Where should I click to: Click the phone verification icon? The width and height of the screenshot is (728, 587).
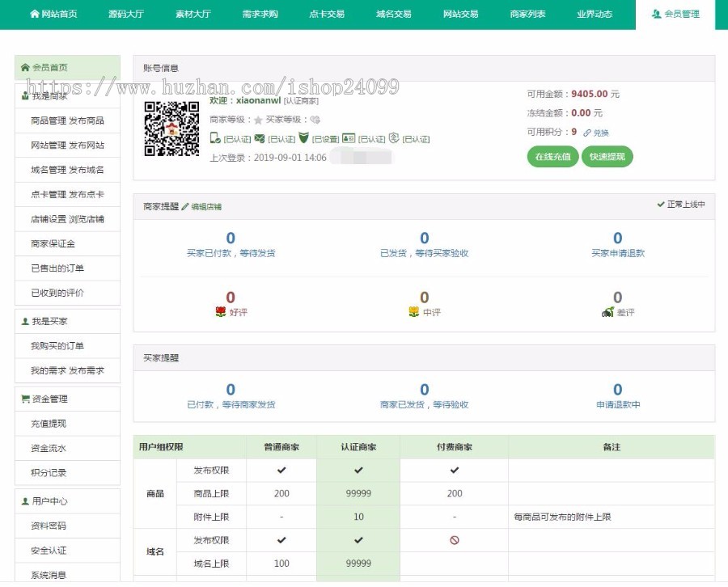coord(215,137)
